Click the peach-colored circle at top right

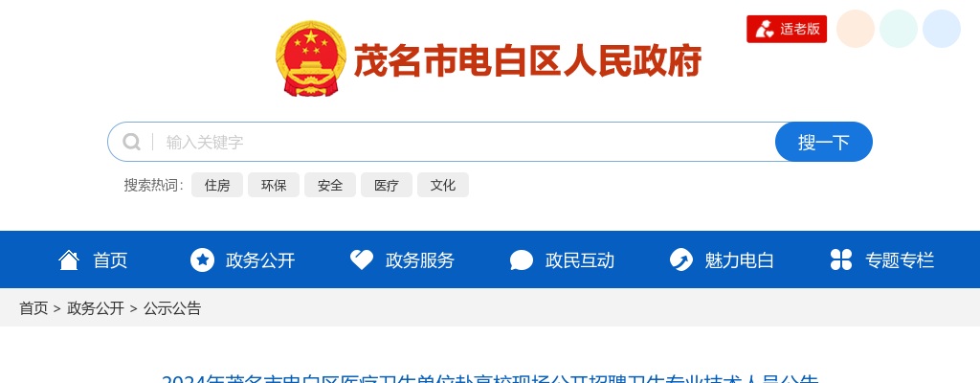(x=855, y=29)
